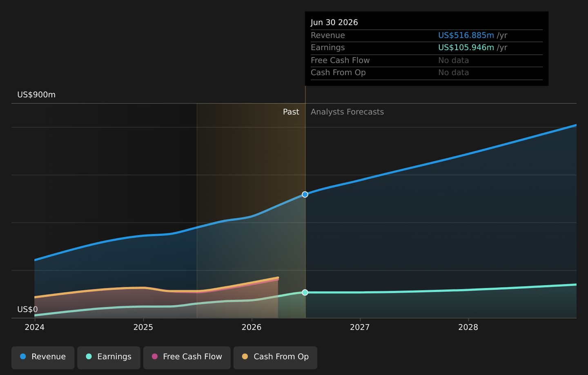Click the Revenue row label in the tooltip
This screenshot has height=375, width=588.
[328, 36]
